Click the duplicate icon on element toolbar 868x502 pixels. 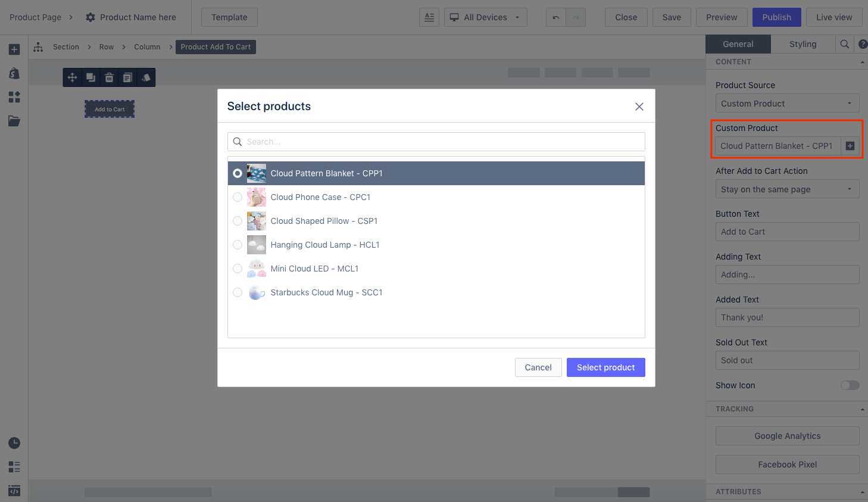point(90,77)
